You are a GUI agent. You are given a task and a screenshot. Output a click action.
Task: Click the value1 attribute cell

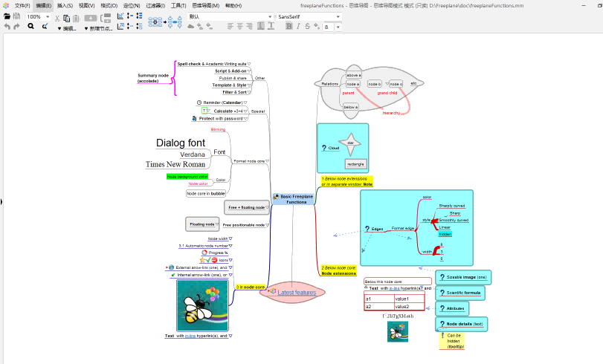point(409,299)
